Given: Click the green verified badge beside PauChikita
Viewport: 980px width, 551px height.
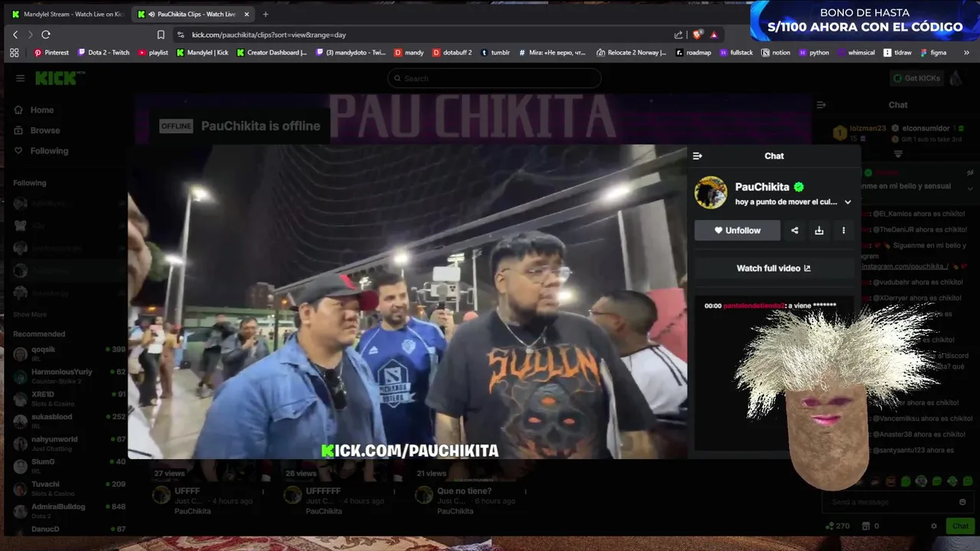Looking at the screenshot, I should click(x=799, y=187).
